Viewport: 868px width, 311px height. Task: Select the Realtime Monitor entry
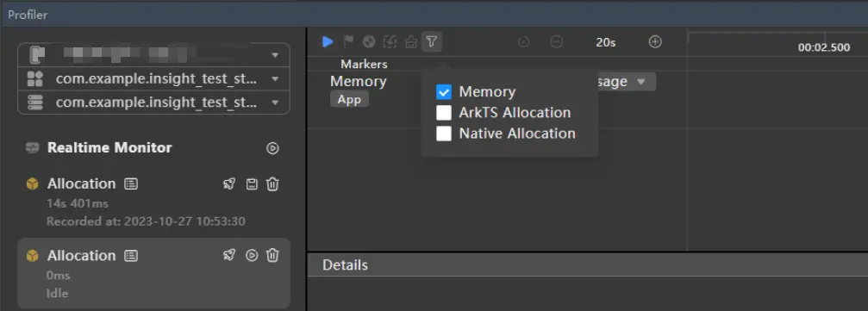[109, 148]
